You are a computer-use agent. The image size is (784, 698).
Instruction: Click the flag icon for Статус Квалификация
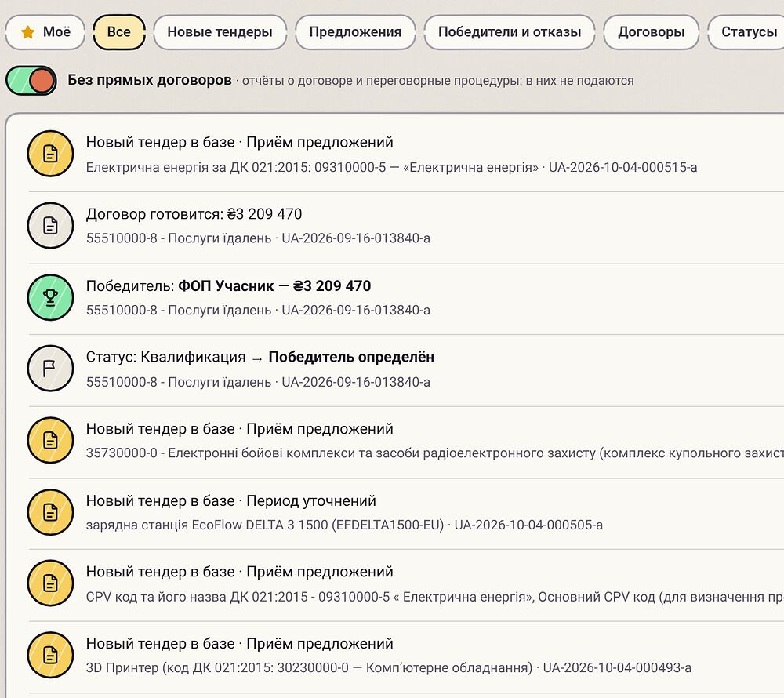click(x=50, y=369)
